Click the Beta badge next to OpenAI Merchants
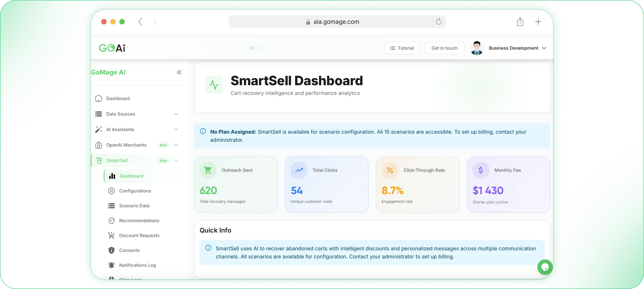Viewport: 644px width, 289px height. coord(163,145)
